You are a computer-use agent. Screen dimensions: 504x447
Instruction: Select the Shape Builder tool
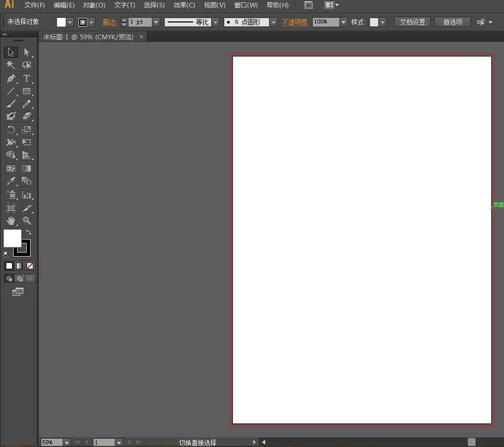[11, 155]
